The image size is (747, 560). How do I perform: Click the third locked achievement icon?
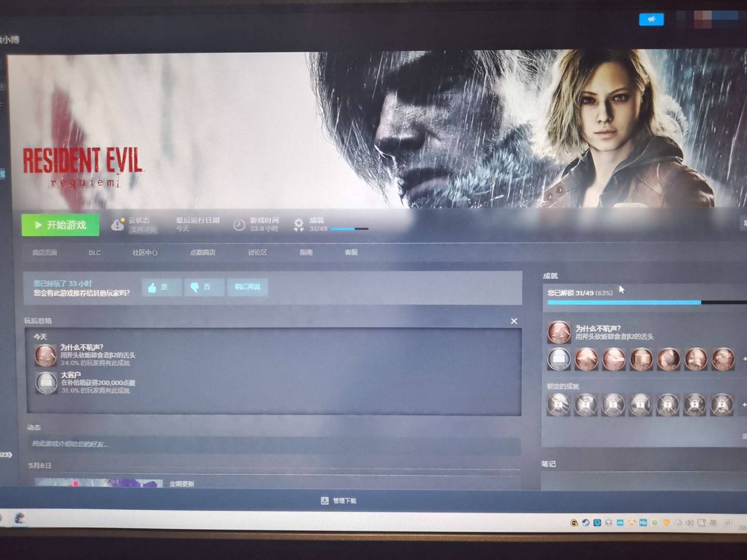click(613, 405)
